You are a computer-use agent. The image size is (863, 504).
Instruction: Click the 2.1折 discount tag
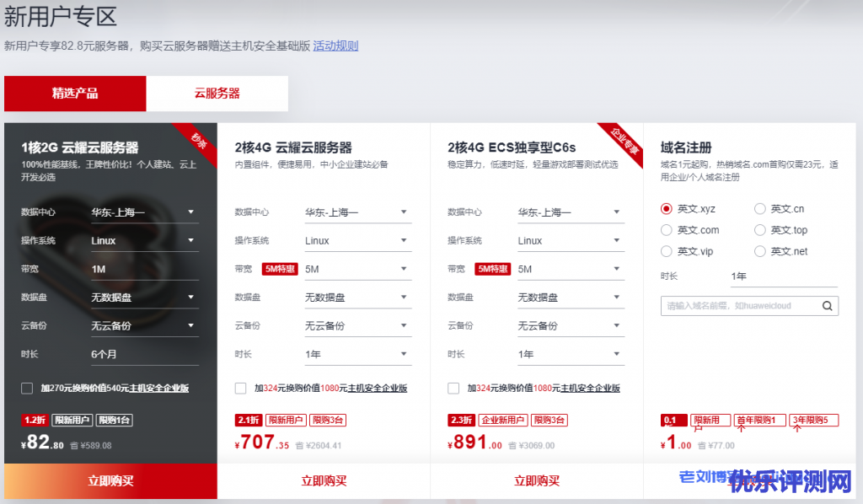248,421
